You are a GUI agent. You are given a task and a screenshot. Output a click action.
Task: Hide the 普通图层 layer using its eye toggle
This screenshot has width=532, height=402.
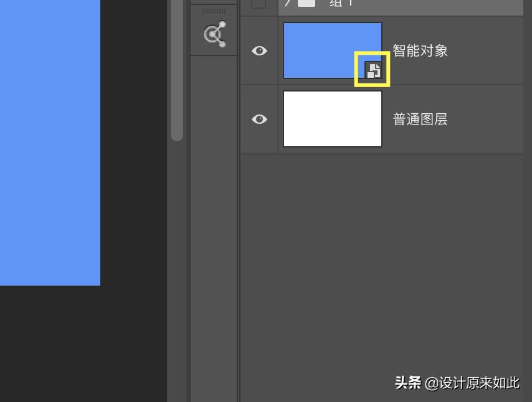point(259,119)
